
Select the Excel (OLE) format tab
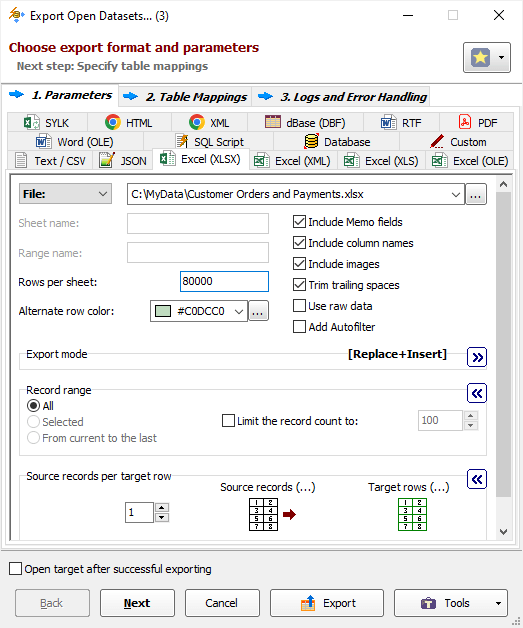(x=470, y=161)
